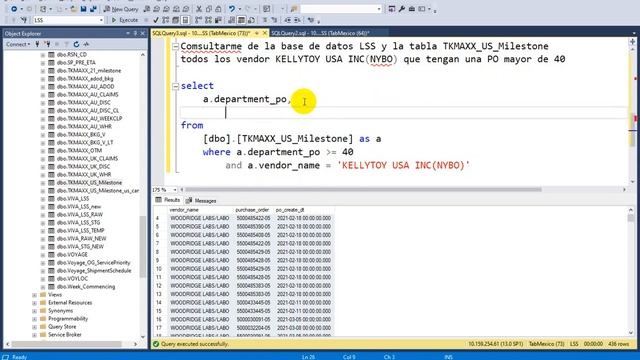Click the Save icon in toolbar
640x360 pixels.
(x=83, y=9)
